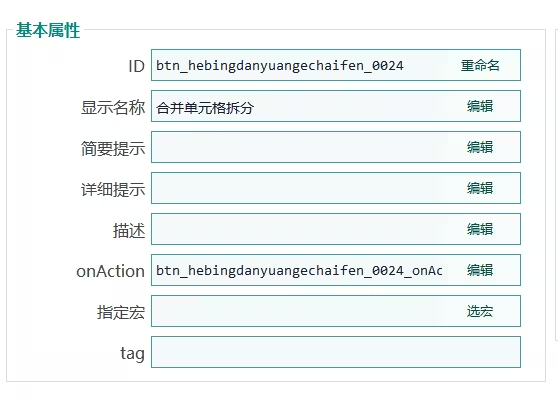This screenshot has height=401, width=558.
Task: Click the 显示名称 label
Action: [x=113, y=107]
